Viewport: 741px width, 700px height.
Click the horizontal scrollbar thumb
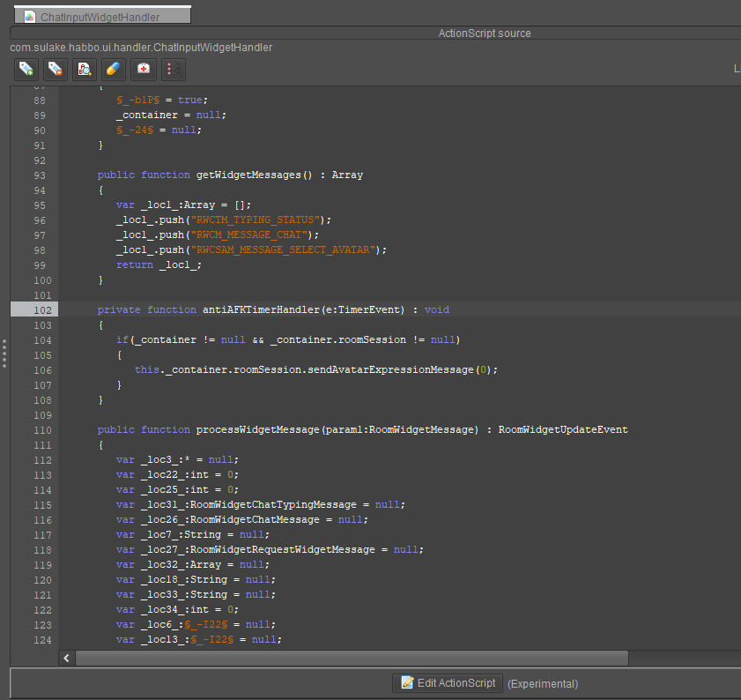point(352,658)
